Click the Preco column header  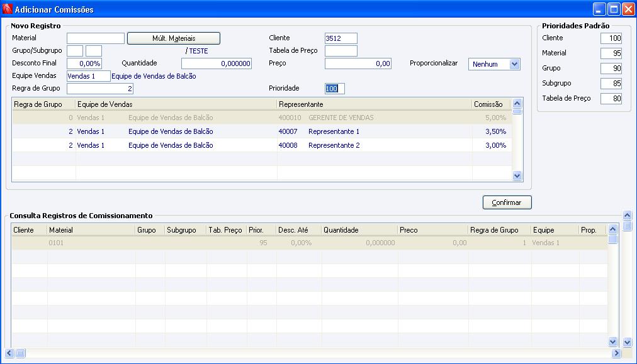(x=433, y=230)
